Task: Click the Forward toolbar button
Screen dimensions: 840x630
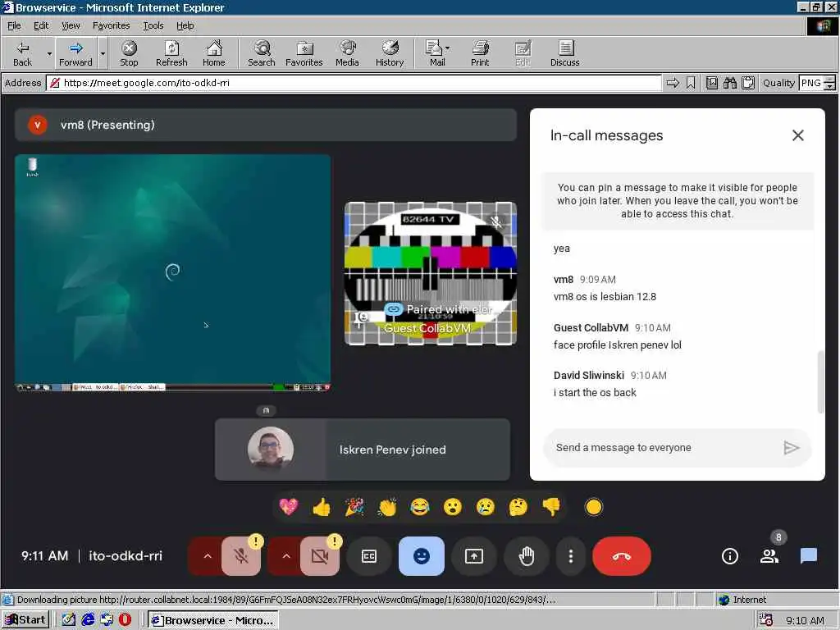Action: pos(75,53)
